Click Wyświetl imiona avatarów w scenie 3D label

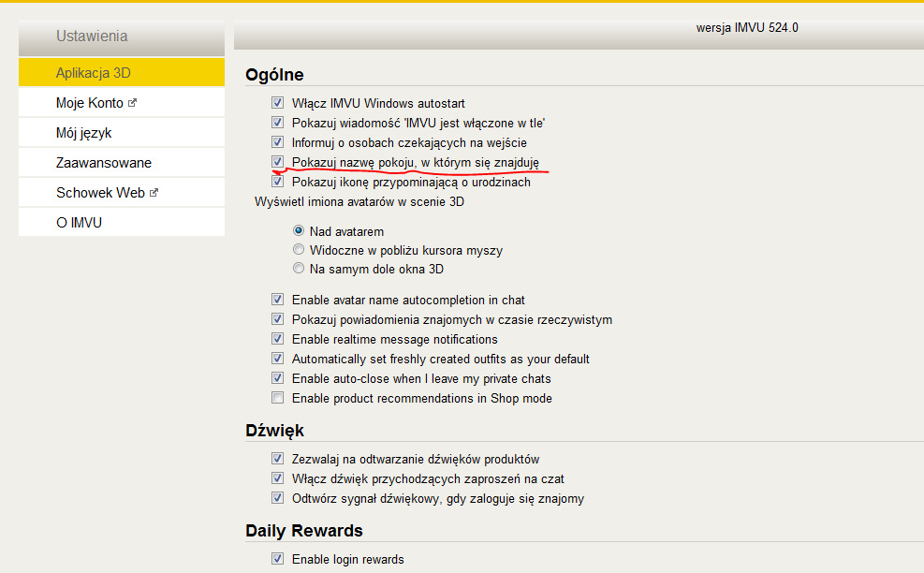tap(359, 201)
